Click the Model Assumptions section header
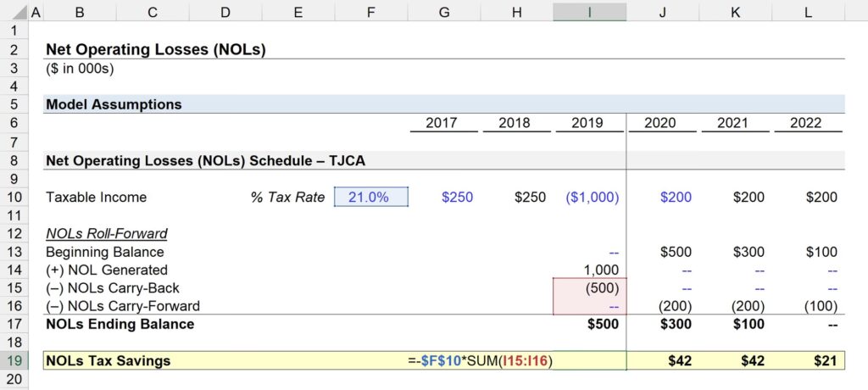Viewport: 868px width, 390px height. [x=114, y=105]
